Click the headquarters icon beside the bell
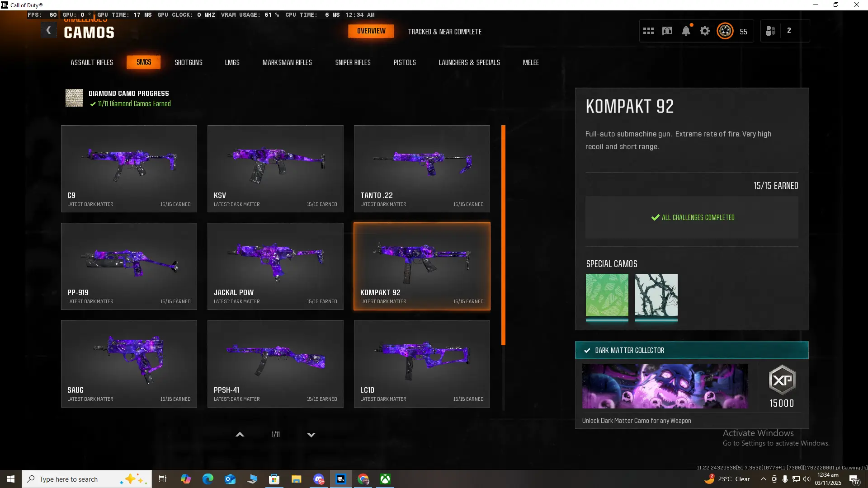 [667, 31]
